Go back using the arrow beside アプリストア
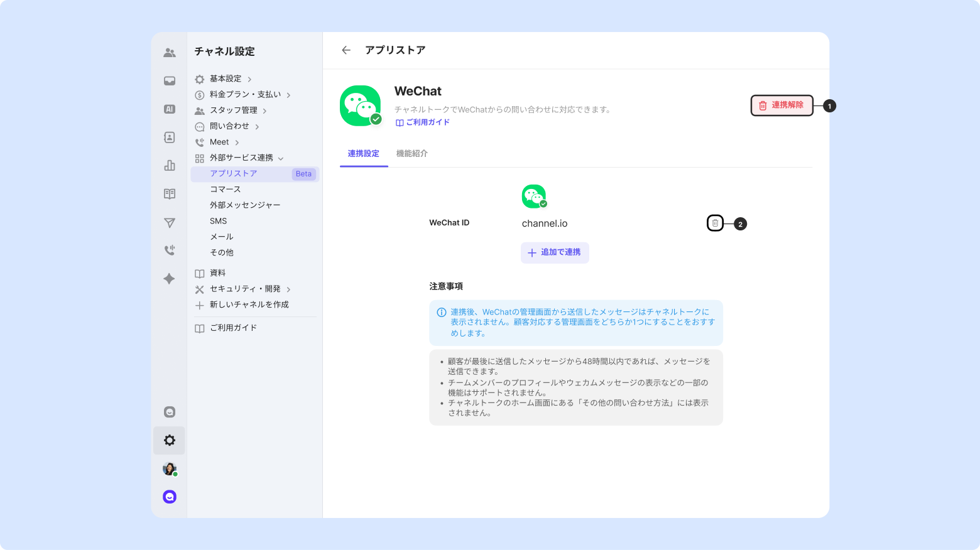This screenshot has height=550, width=980. click(x=346, y=50)
